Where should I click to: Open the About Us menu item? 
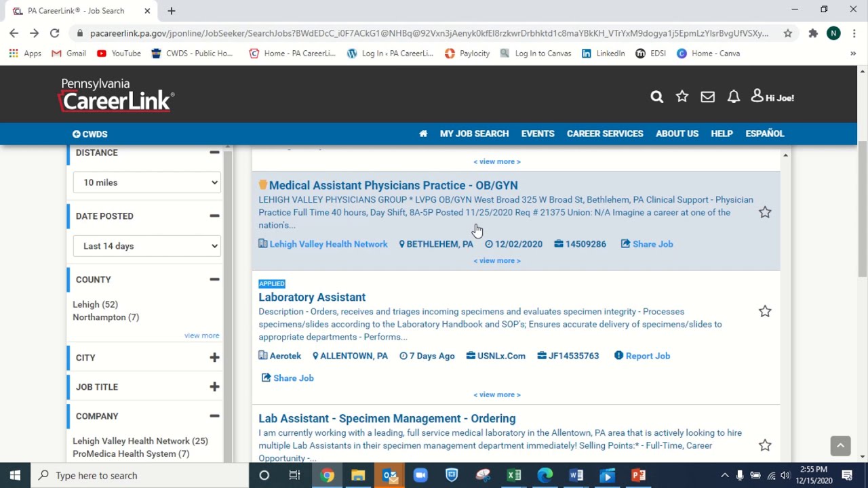(677, 134)
